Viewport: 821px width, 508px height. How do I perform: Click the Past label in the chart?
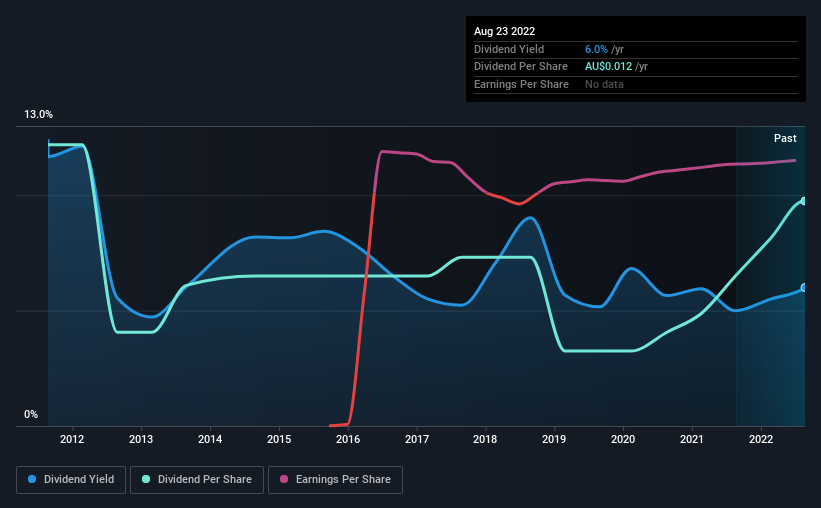tap(785, 138)
